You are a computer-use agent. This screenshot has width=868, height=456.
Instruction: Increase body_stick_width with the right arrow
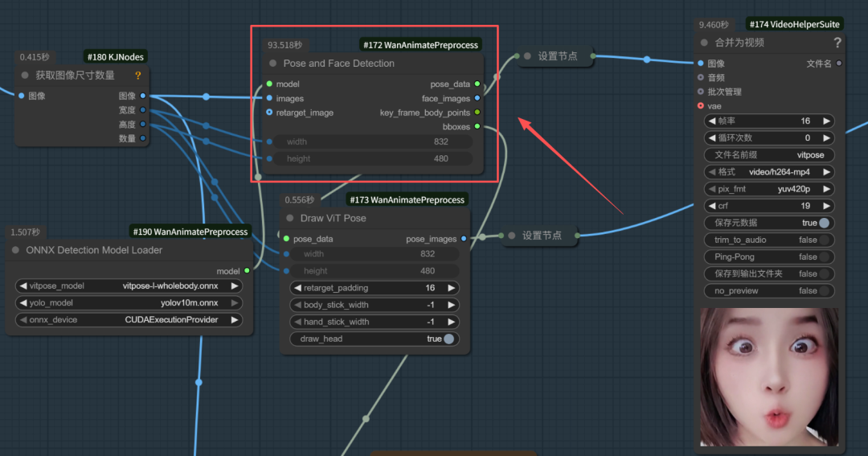(451, 305)
